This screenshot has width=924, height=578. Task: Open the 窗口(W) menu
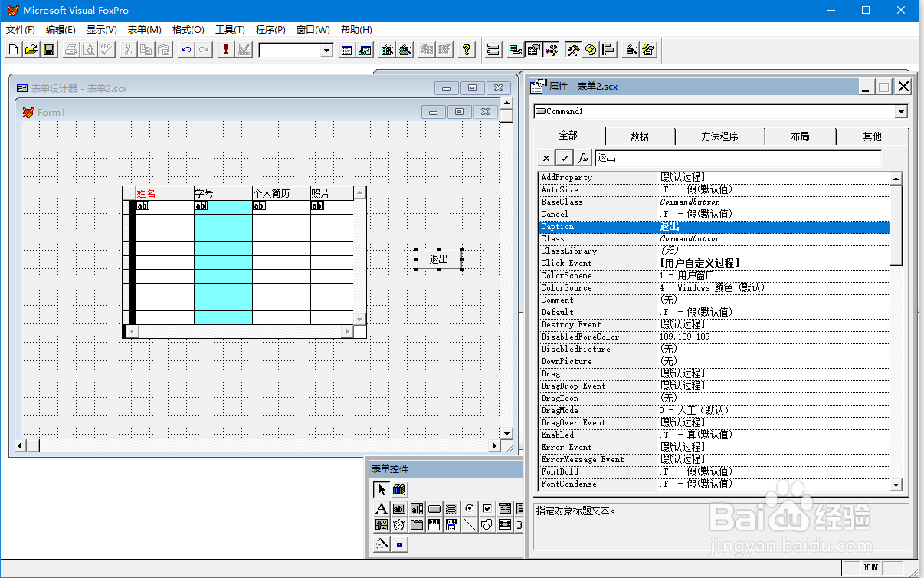click(x=313, y=30)
